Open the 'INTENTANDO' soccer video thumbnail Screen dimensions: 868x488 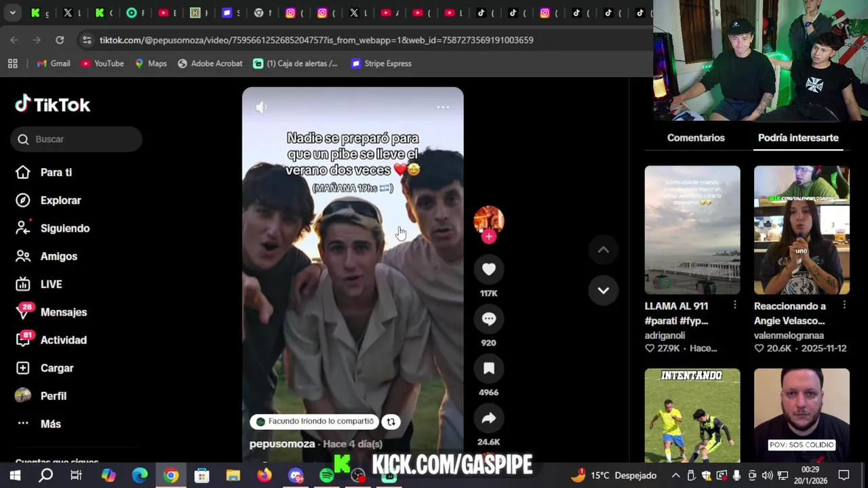(x=692, y=415)
